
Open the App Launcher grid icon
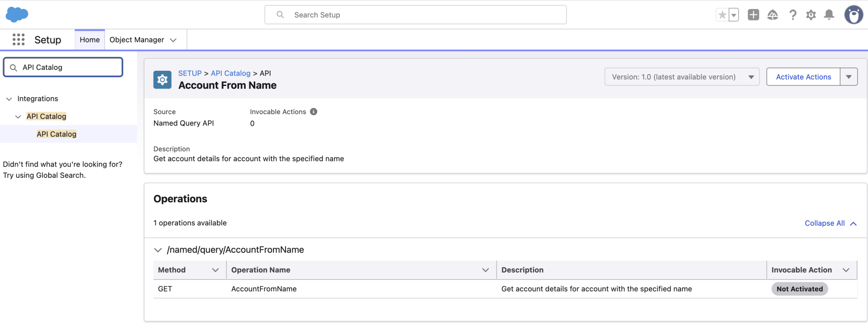[18, 39]
